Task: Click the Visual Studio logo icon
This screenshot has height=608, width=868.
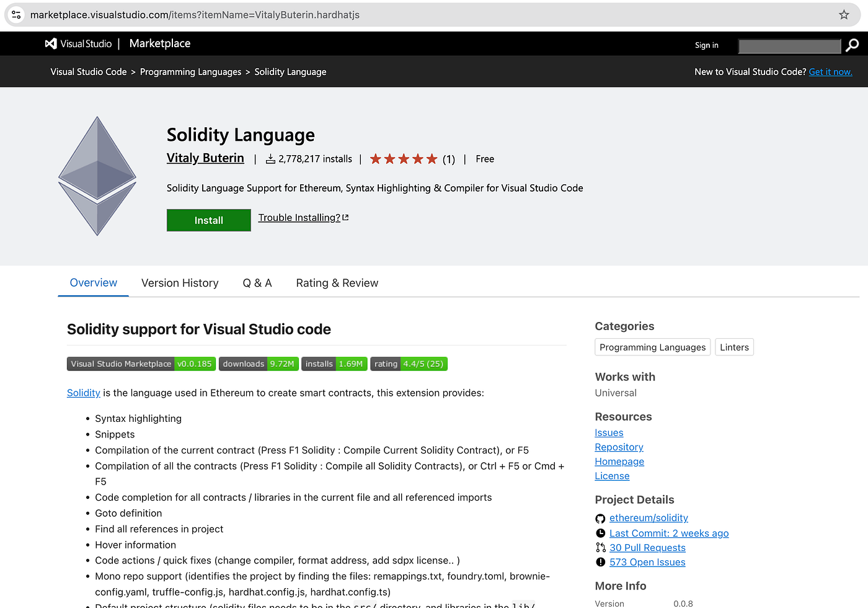Action: pyautogui.click(x=51, y=43)
